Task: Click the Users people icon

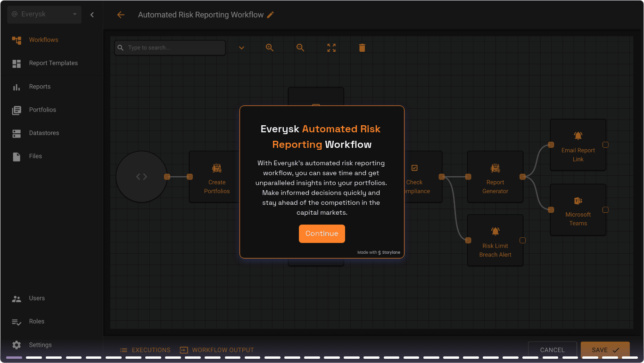Action: coord(17,298)
